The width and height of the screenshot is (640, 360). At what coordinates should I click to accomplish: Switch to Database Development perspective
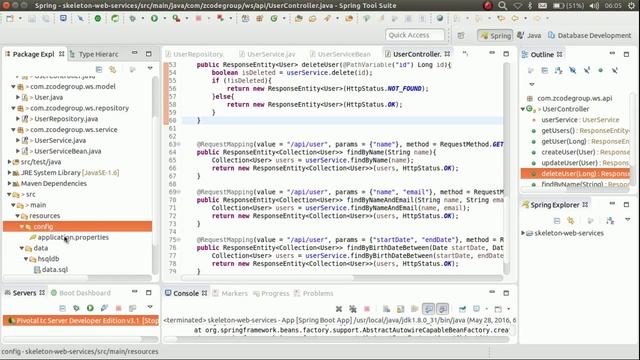click(x=589, y=36)
